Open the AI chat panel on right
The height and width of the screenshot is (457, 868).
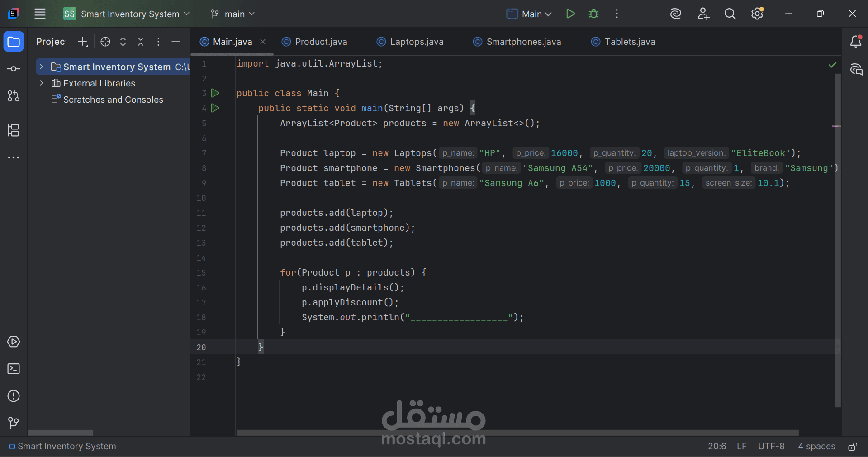point(856,69)
